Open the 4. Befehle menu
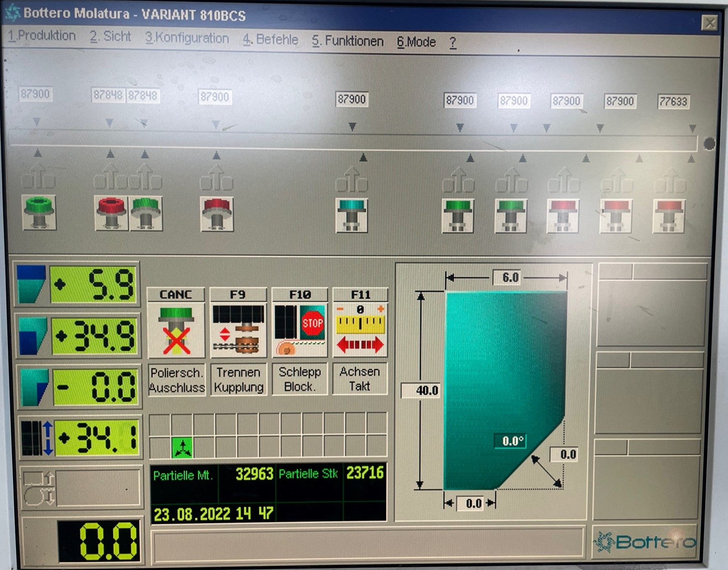Screen dimensions: 728x570 point(270,40)
